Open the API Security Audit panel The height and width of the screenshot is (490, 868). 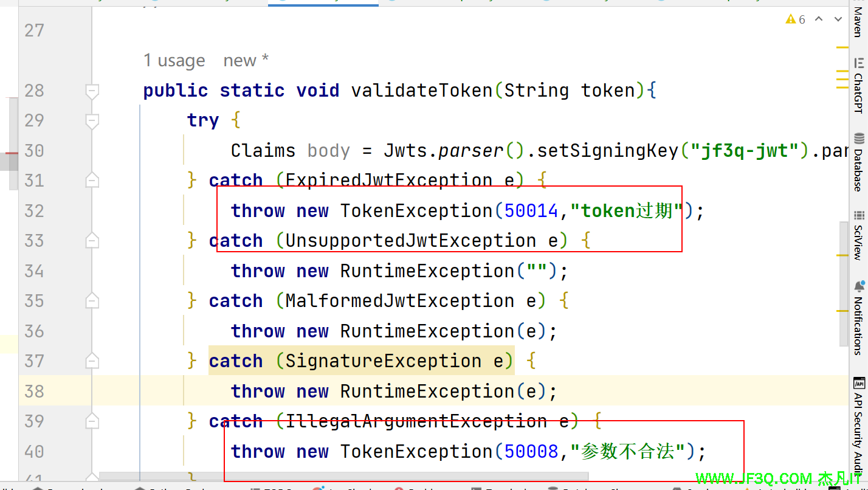tap(858, 426)
